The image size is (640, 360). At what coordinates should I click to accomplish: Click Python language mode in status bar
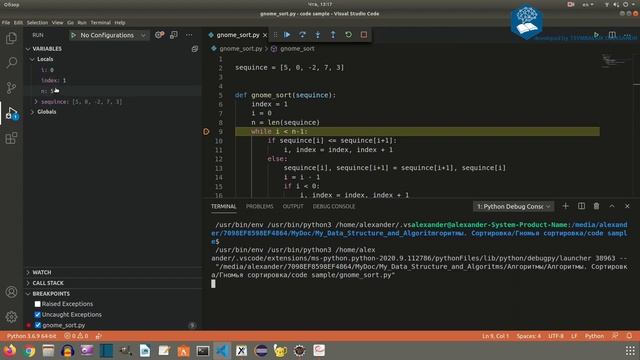(x=594, y=336)
